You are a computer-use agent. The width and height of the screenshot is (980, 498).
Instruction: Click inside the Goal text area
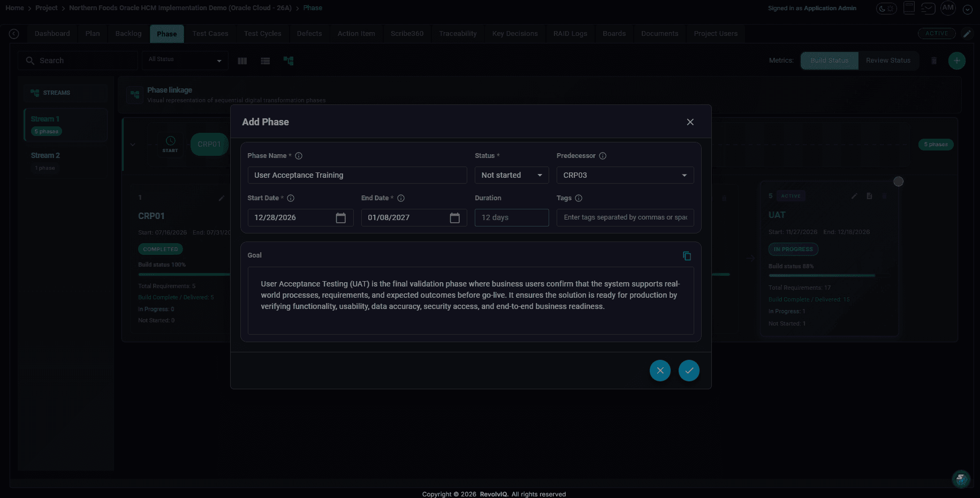click(x=470, y=300)
